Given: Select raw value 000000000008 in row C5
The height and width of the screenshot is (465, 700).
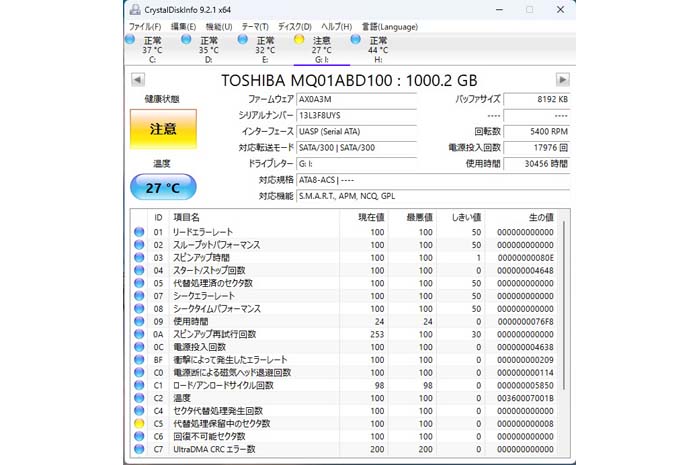Looking at the screenshot, I should click(x=525, y=423).
